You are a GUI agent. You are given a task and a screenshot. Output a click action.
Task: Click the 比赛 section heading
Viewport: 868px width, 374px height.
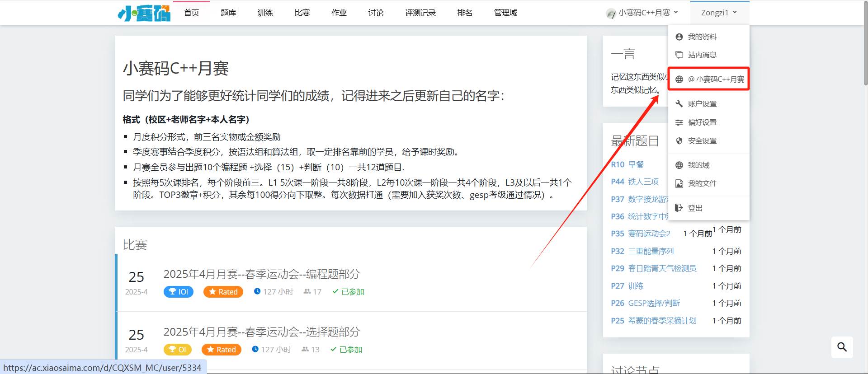point(135,245)
